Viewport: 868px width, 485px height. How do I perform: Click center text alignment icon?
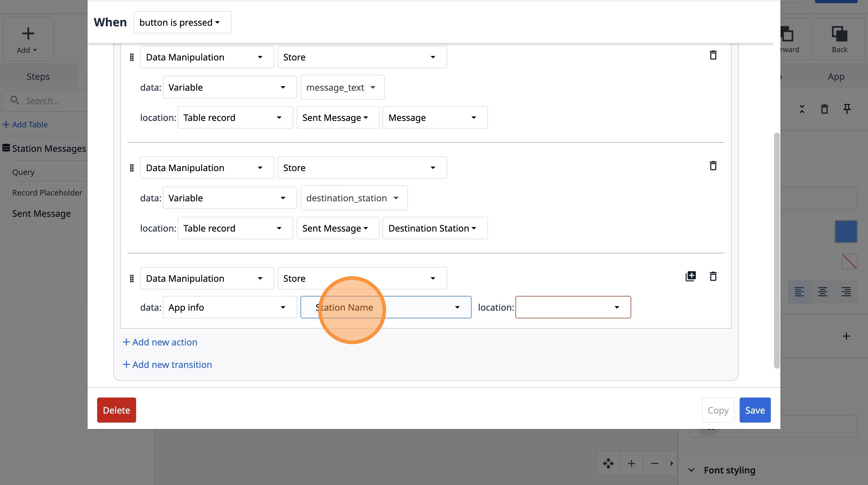coord(823,291)
